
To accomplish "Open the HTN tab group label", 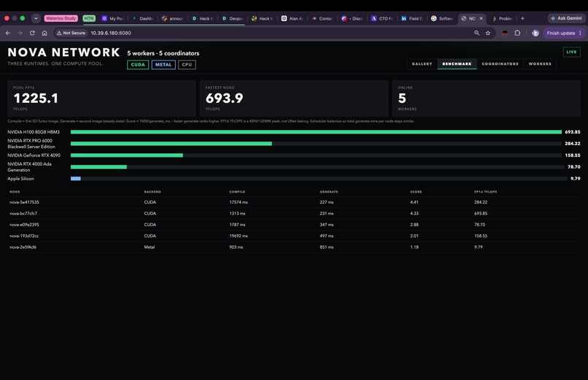I will pyautogui.click(x=89, y=18).
